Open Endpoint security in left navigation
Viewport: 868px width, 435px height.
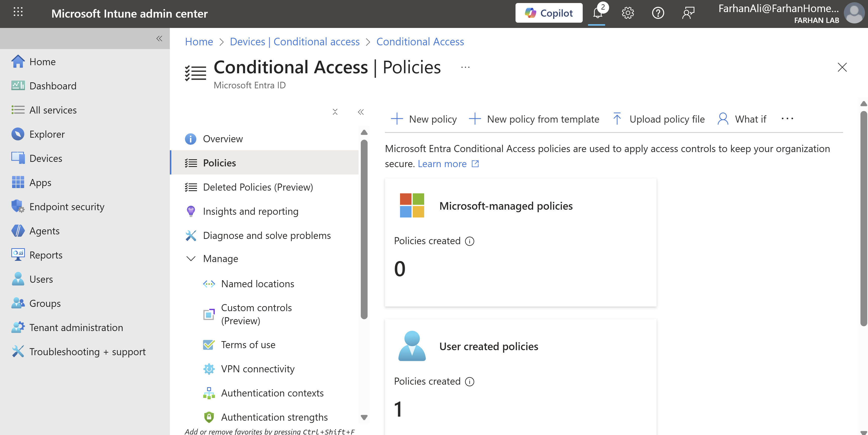coord(67,207)
